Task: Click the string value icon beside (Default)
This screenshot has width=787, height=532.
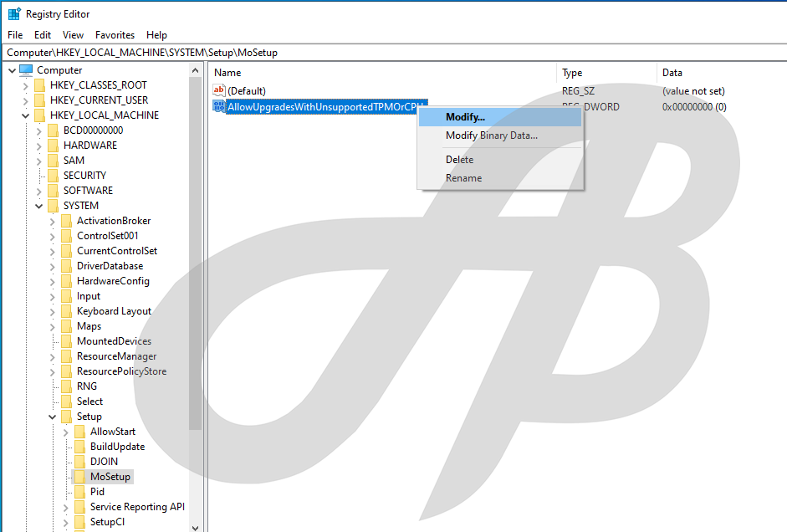Action: pos(219,90)
